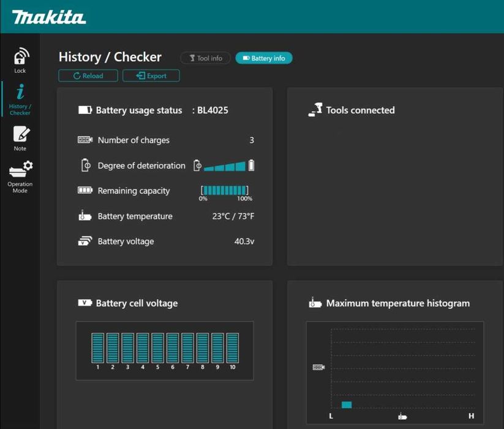Image resolution: width=504 pixels, height=429 pixels.
Task: Click the 100% capacity label
Action: [244, 199]
